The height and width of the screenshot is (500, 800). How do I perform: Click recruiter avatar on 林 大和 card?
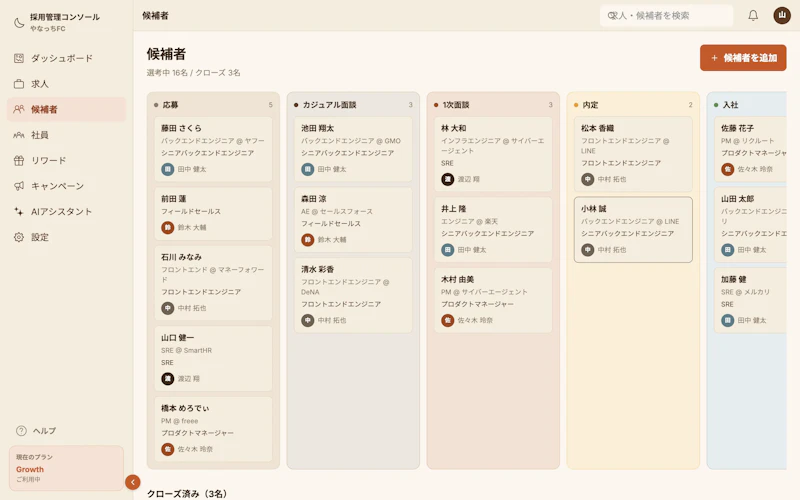[447, 180]
